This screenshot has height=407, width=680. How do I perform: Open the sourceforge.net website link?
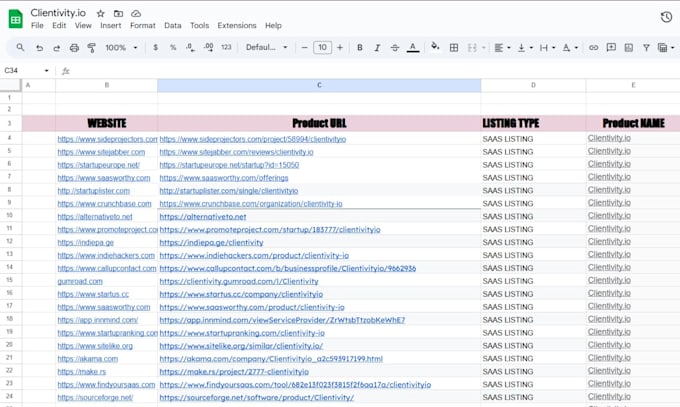(x=95, y=397)
